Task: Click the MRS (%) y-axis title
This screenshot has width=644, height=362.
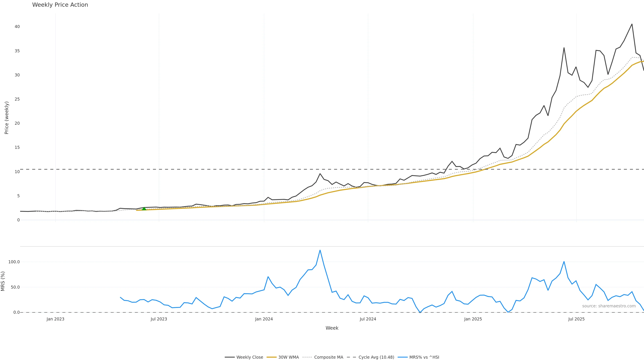Action: click(x=3, y=281)
